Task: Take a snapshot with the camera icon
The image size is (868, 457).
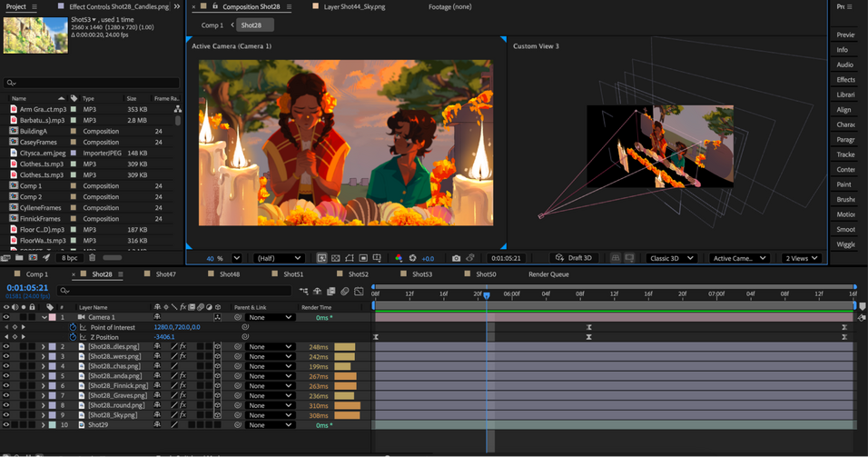Action: point(456,258)
